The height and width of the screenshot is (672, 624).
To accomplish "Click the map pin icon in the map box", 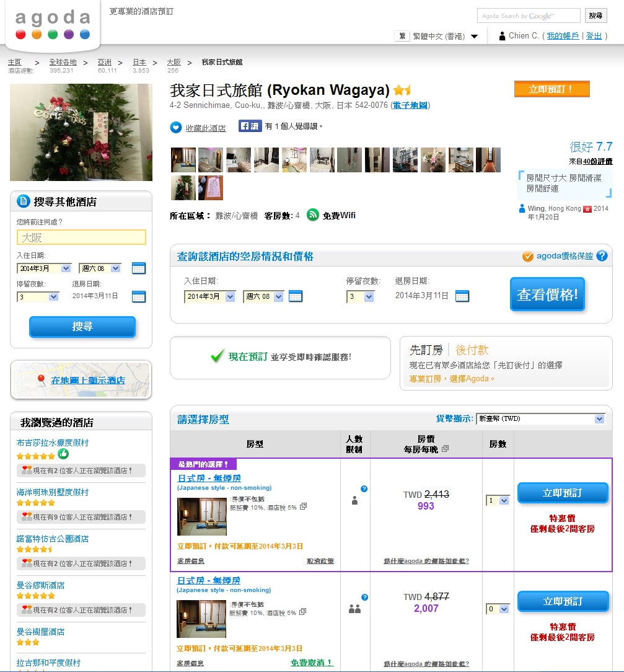I will pos(41,380).
